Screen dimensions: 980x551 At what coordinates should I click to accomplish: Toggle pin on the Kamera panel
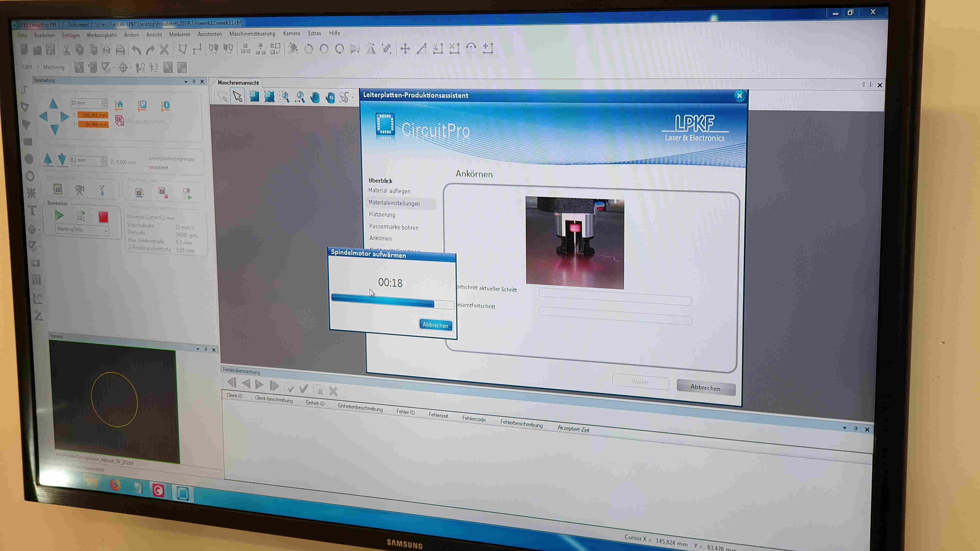[206, 349]
